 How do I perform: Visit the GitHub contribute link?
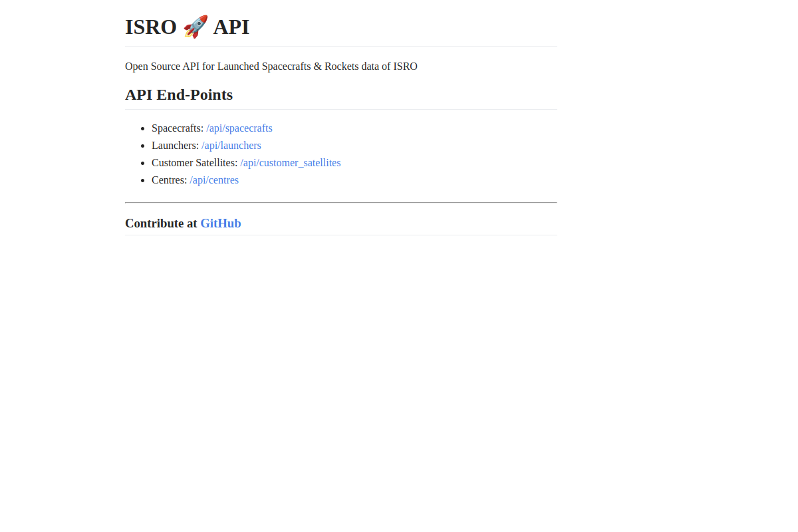(x=221, y=223)
